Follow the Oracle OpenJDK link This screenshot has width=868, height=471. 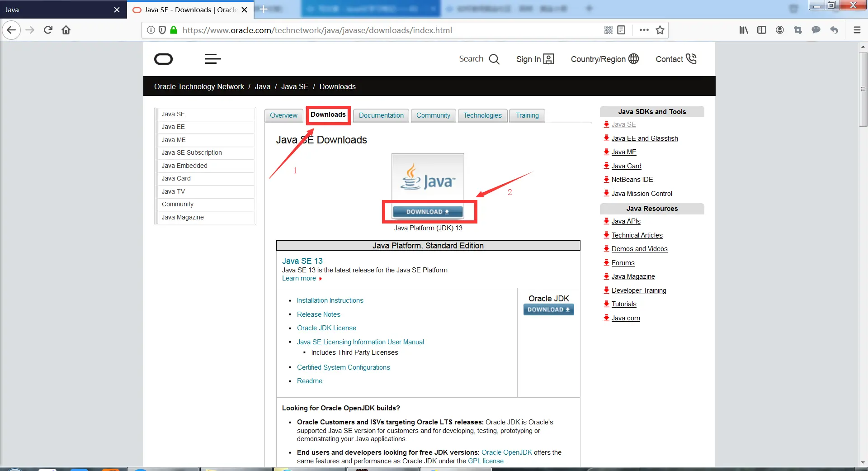pyautogui.click(x=507, y=452)
